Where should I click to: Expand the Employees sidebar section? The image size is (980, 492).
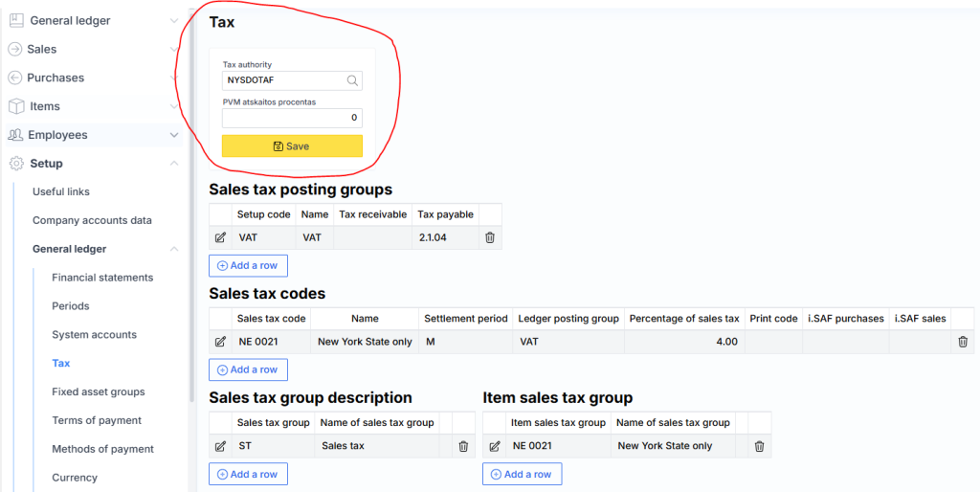173,136
